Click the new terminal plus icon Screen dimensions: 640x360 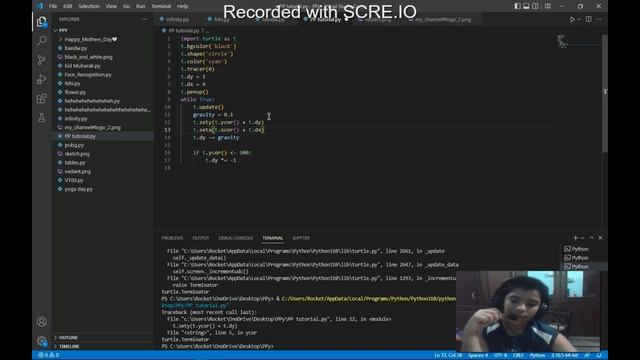pyautogui.click(x=575, y=238)
